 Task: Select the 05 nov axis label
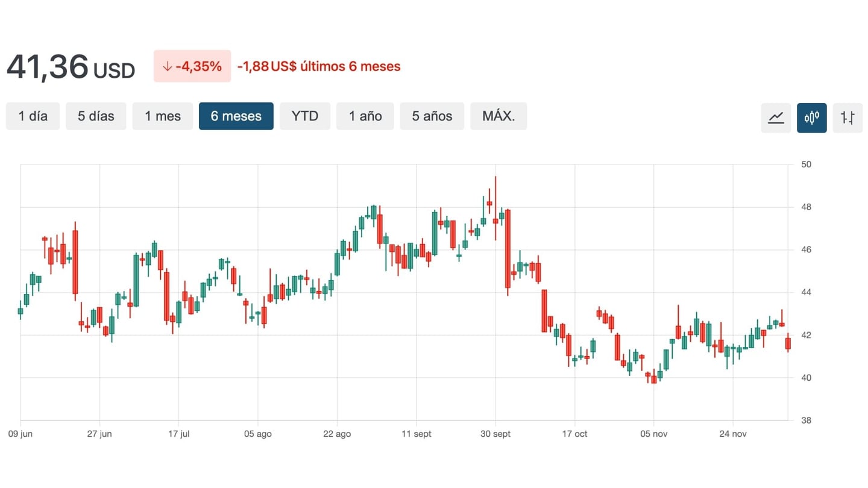tap(653, 433)
